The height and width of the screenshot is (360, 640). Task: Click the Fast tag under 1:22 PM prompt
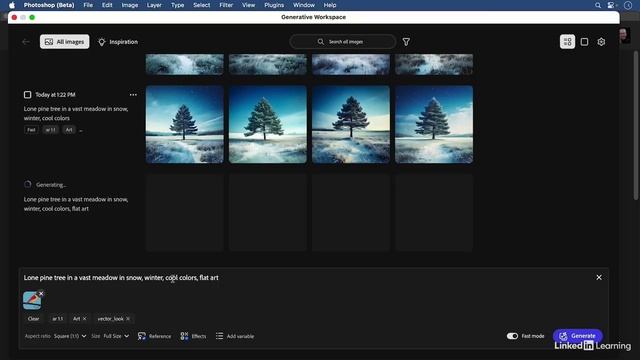pos(31,130)
